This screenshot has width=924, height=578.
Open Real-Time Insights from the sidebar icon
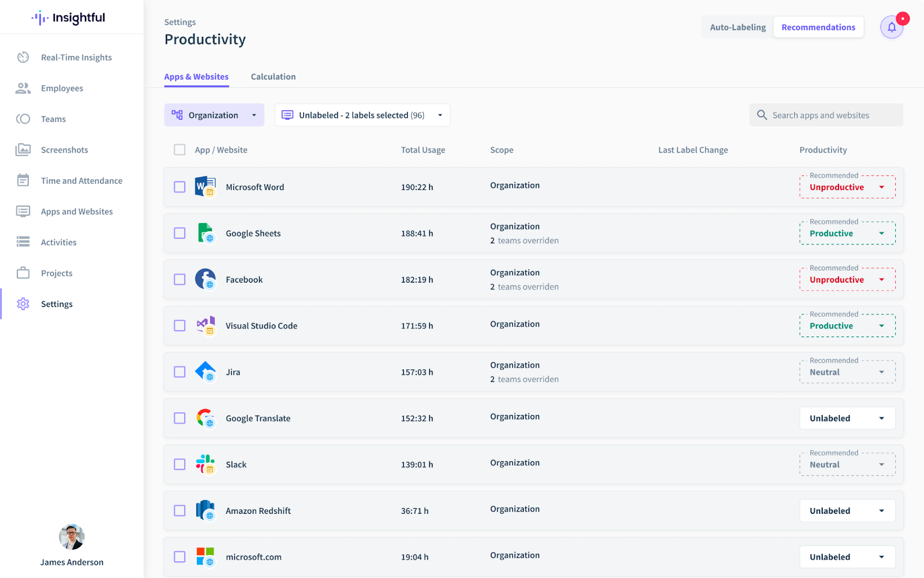pos(23,57)
